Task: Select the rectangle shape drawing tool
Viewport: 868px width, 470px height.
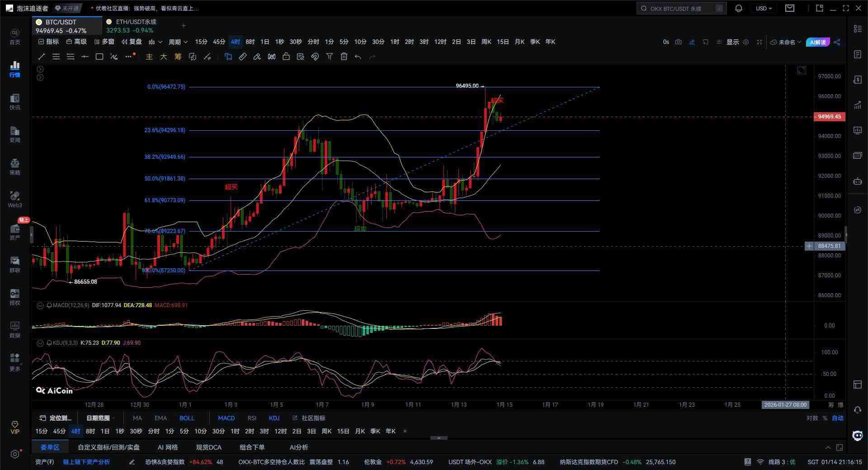Action: pos(99,57)
